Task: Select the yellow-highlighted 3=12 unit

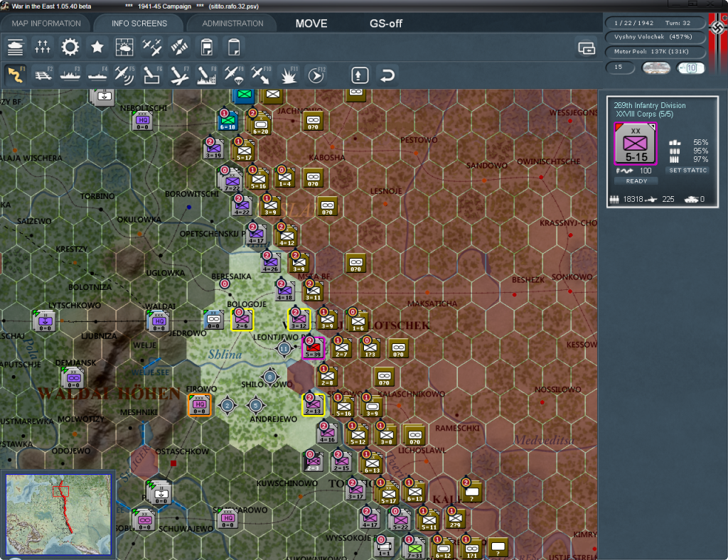Action: pyautogui.click(x=299, y=319)
